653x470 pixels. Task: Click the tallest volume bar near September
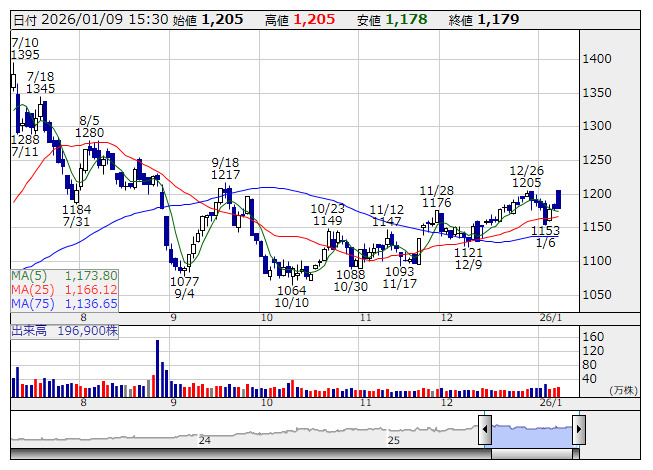157,368
